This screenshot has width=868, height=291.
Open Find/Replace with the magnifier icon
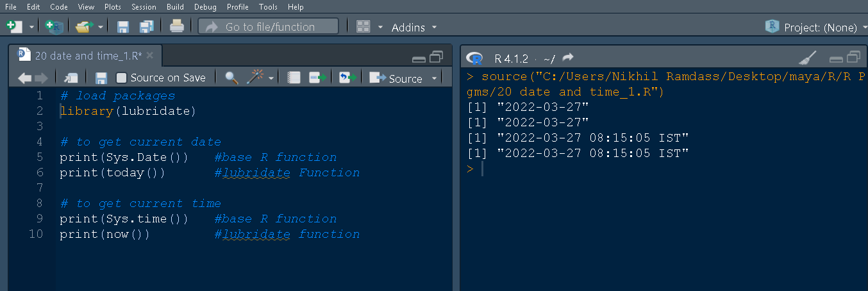pyautogui.click(x=231, y=78)
